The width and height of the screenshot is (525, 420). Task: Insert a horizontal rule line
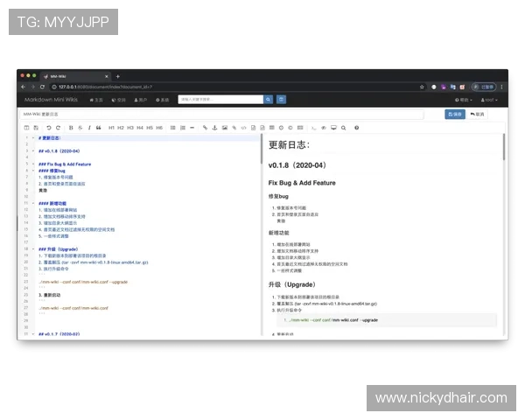coord(192,128)
